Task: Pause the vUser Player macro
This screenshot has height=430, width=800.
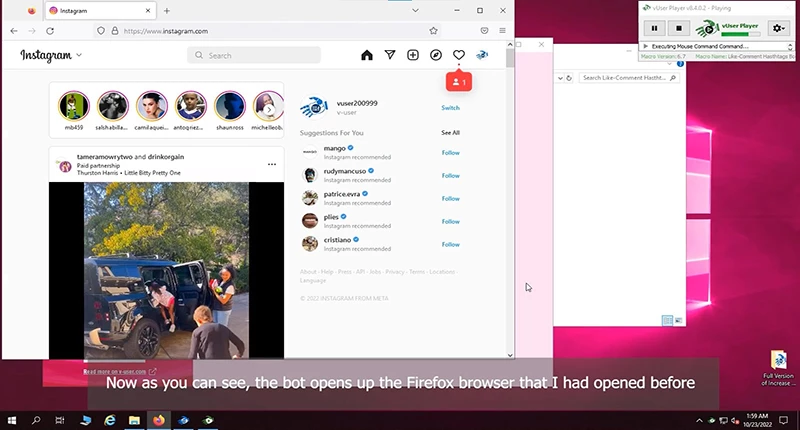Action: click(655, 28)
